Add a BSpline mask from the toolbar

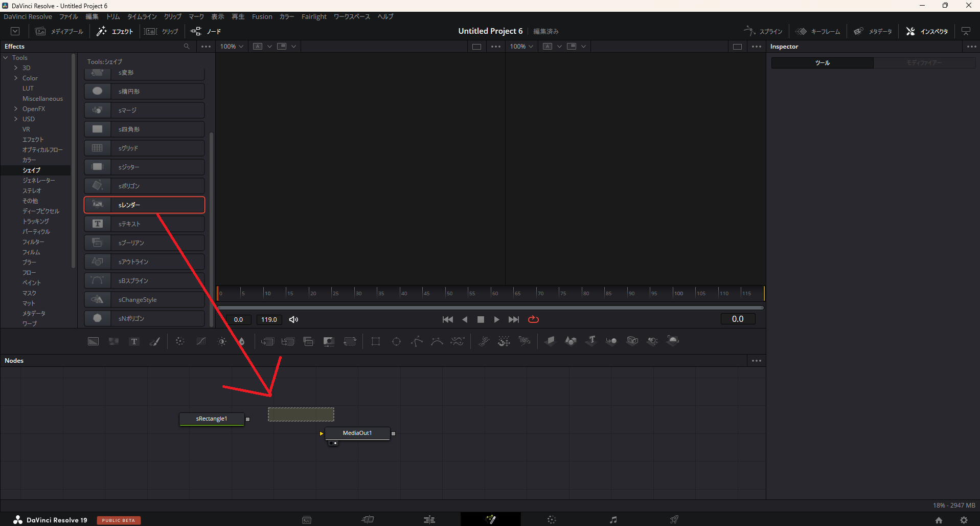[x=437, y=341]
